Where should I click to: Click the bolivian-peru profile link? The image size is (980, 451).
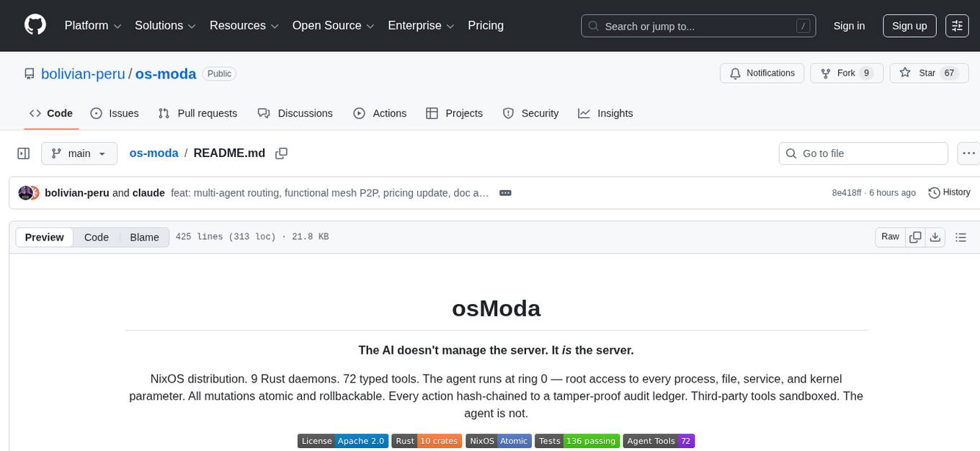pos(83,73)
